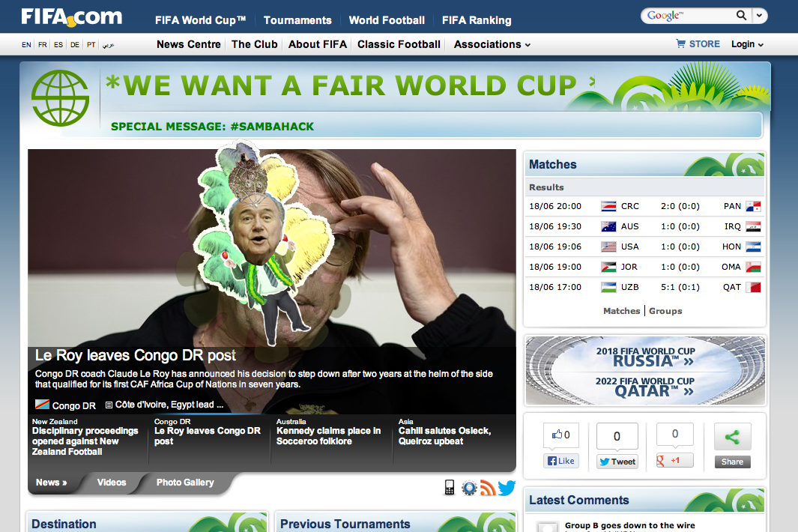Click the Congo DR flag icon
Image resolution: width=798 pixels, height=532 pixels.
tap(42, 405)
